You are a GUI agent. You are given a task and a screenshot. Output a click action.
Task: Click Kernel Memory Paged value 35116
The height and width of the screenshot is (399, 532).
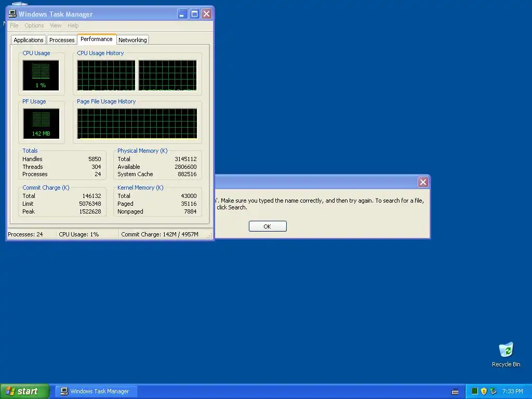point(189,204)
